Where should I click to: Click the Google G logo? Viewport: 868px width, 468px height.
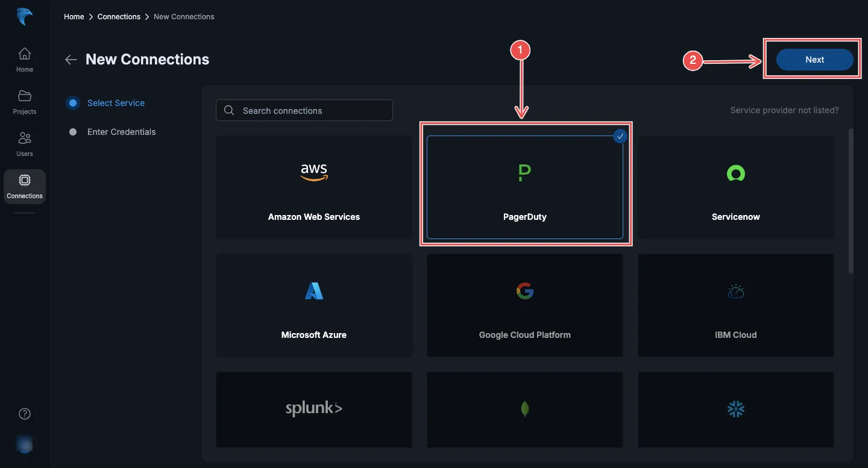pos(525,292)
